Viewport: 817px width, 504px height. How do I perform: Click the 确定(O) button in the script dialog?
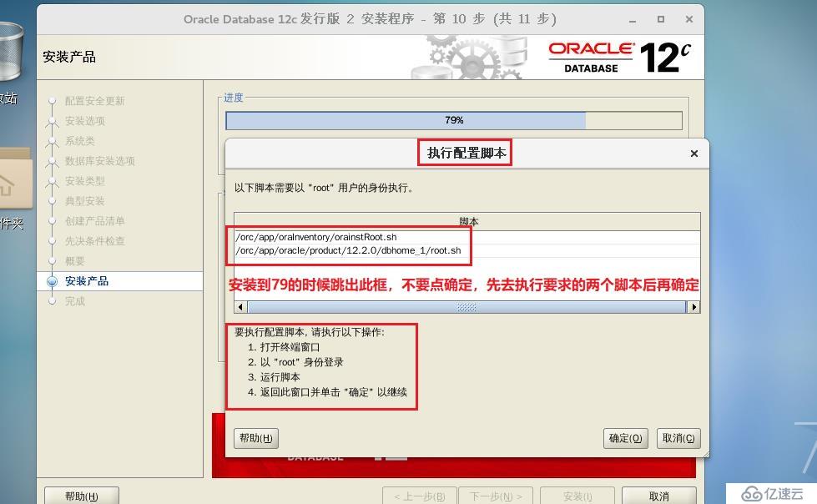coord(625,438)
